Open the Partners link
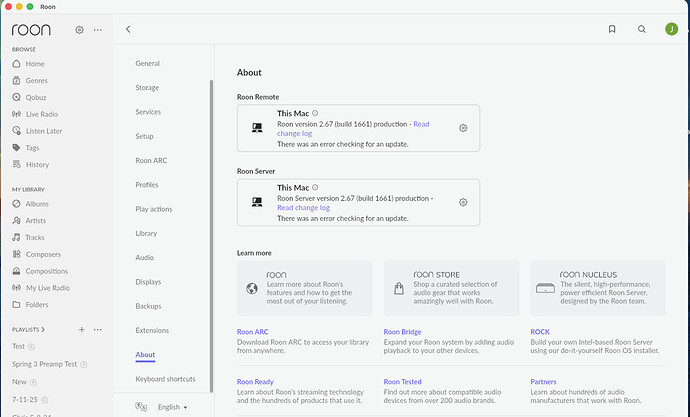 click(543, 382)
